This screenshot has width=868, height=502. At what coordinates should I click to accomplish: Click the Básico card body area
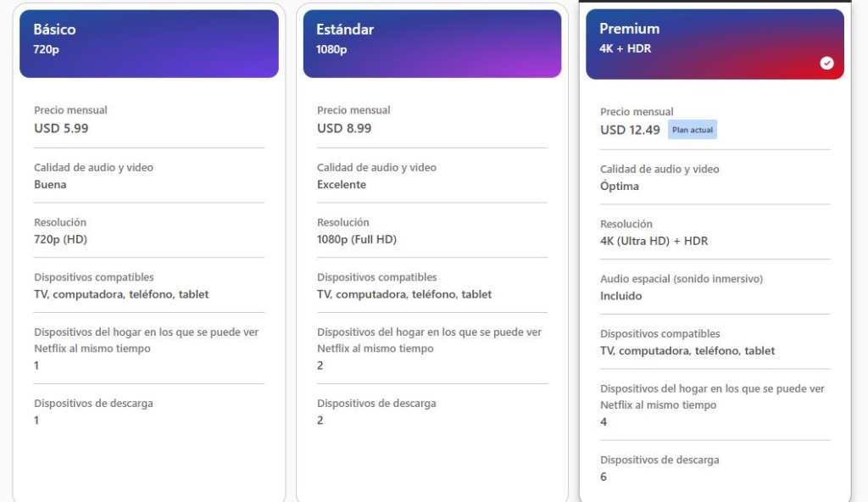pos(149,458)
